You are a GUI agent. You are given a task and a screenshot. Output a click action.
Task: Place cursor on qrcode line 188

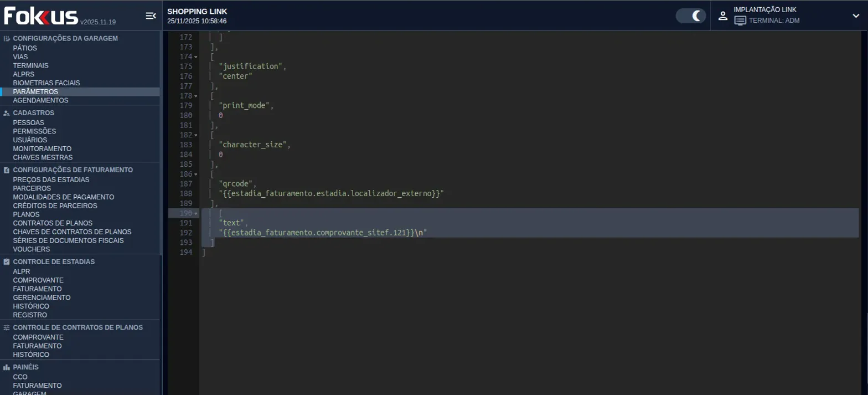click(331, 194)
